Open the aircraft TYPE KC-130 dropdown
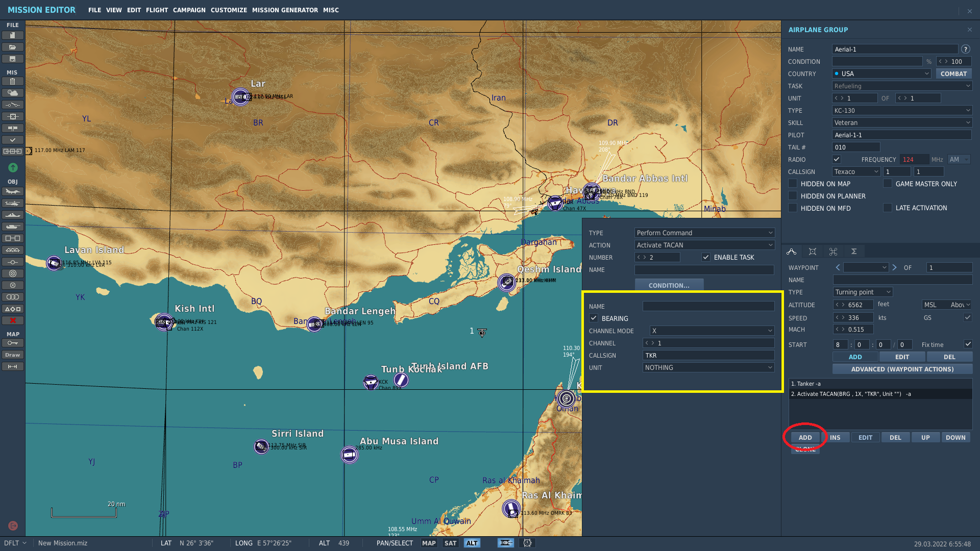 tap(902, 111)
